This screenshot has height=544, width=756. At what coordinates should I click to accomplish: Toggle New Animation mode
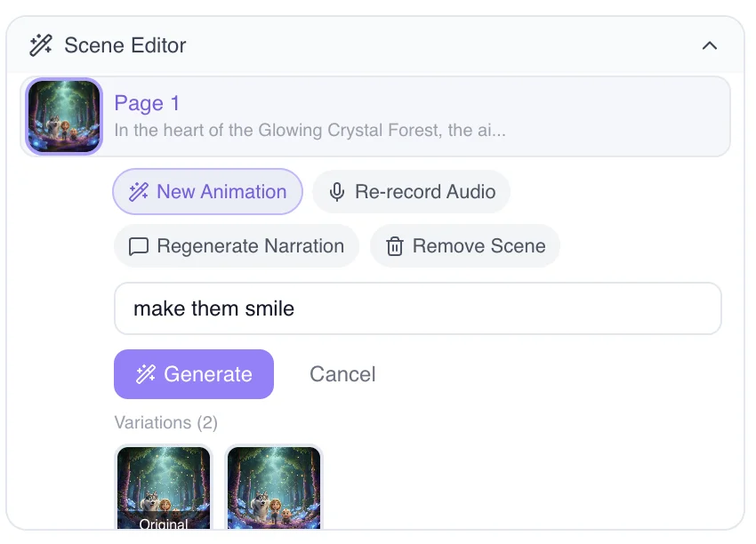(207, 191)
